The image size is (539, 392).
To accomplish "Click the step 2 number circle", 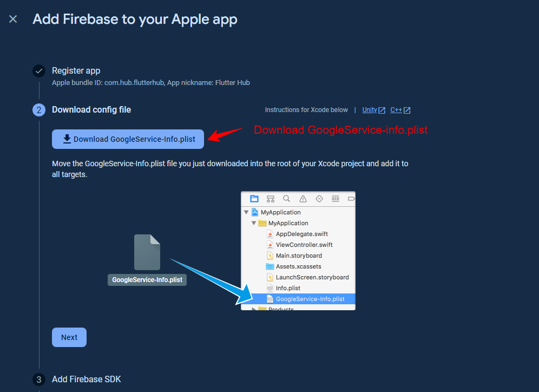I will click(39, 110).
